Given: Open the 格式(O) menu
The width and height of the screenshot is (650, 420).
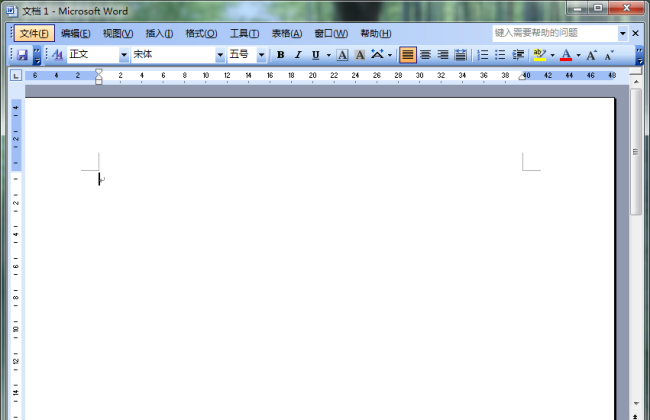Looking at the screenshot, I should pyautogui.click(x=201, y=34).
